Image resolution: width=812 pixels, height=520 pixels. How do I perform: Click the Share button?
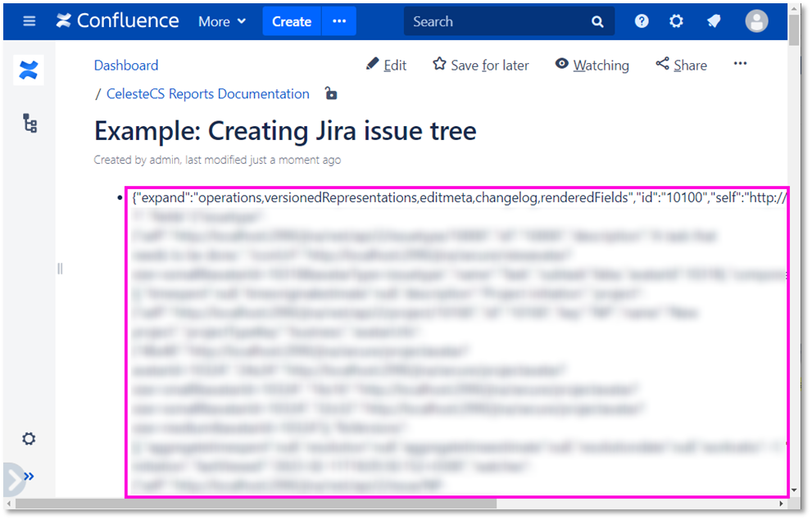point(681,66)
